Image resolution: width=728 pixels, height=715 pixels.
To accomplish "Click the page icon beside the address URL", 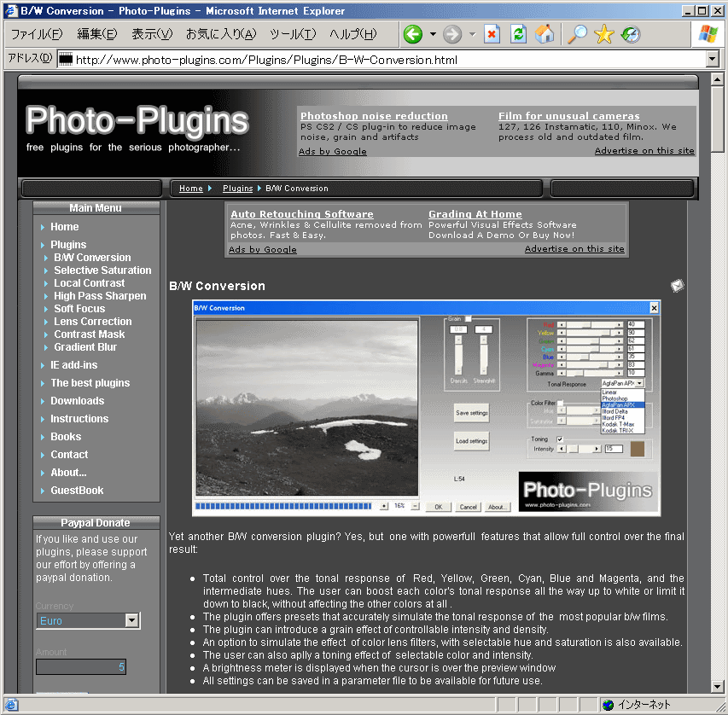I will pyautogui.click(x=66, y=59).
